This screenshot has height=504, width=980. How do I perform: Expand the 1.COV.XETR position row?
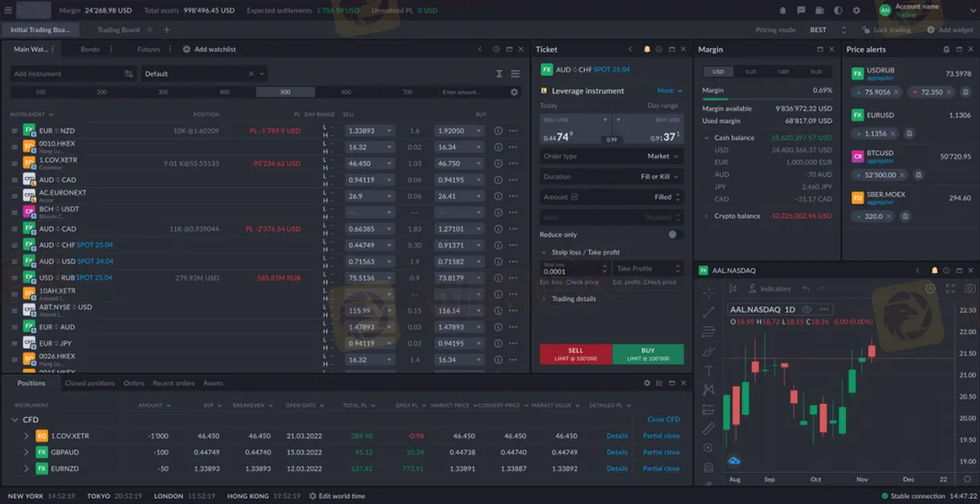point(26,436)
